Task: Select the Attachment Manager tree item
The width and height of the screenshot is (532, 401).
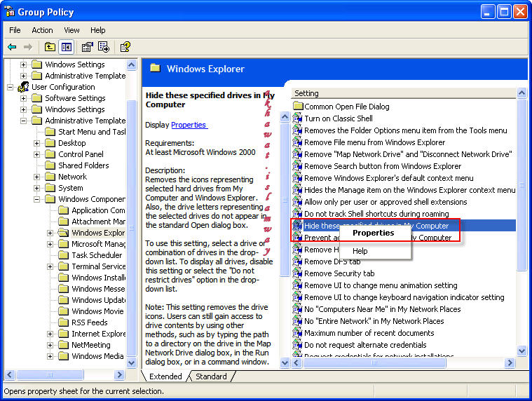Action: point(98,222)
